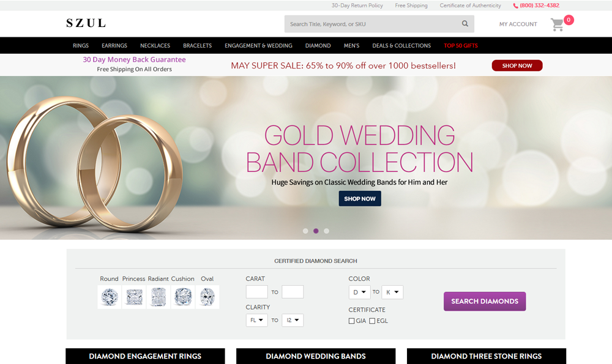Select the Oval diamond shape icon
The width and height of the screenshot is (612, 364).
tap(207, 297)
